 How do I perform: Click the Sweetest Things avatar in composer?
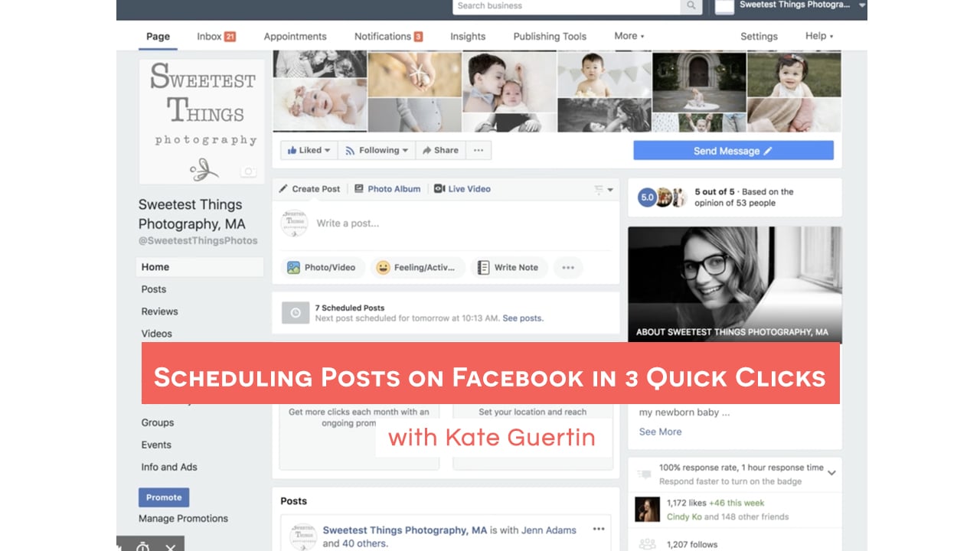click(x=294, y=223)
